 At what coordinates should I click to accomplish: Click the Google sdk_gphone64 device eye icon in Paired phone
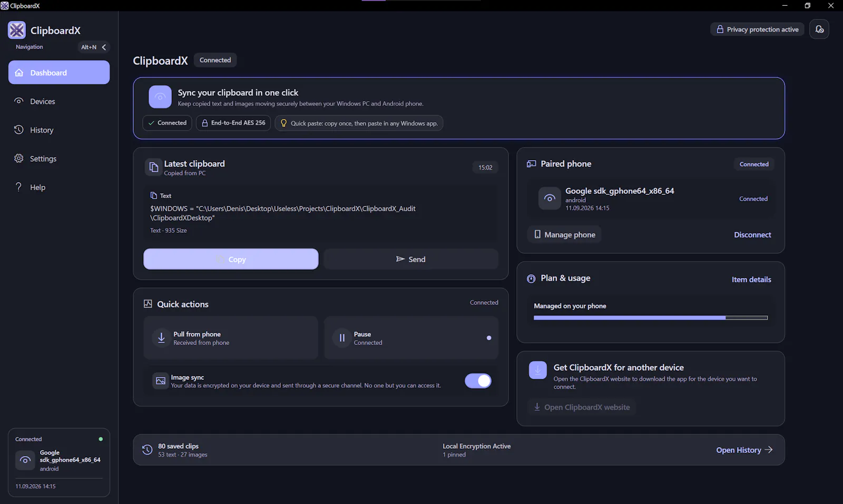pyautogui.click(x=550, y=199)
